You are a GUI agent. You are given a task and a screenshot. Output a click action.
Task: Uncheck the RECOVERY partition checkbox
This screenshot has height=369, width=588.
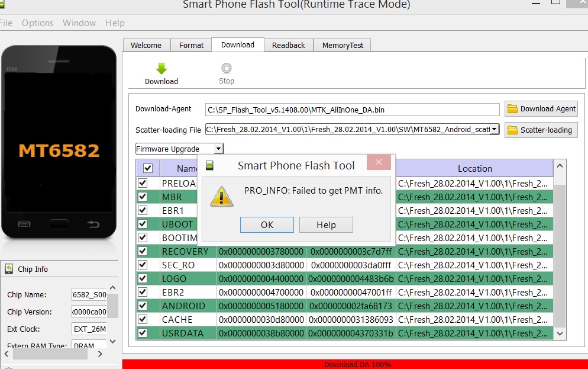[143, 251]
